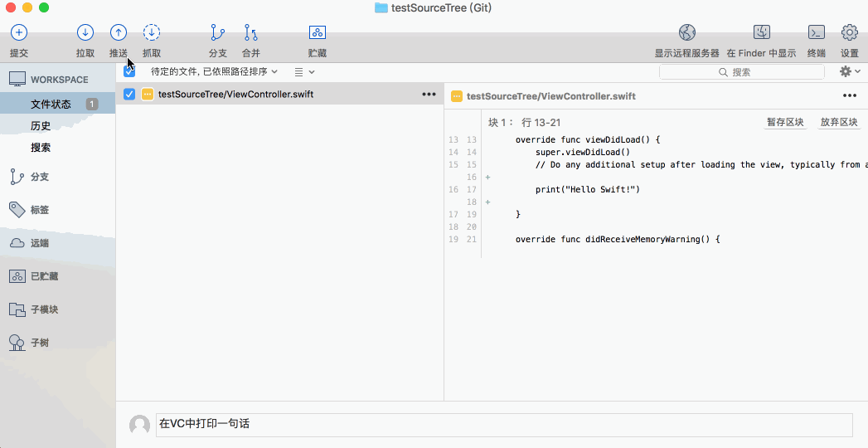The height and width of the screenshot is (448, 868).
Task: Open the 待定的文件, 已依照路径排序 dropdown
Action: pyautogui.click(x=214, y=71)
